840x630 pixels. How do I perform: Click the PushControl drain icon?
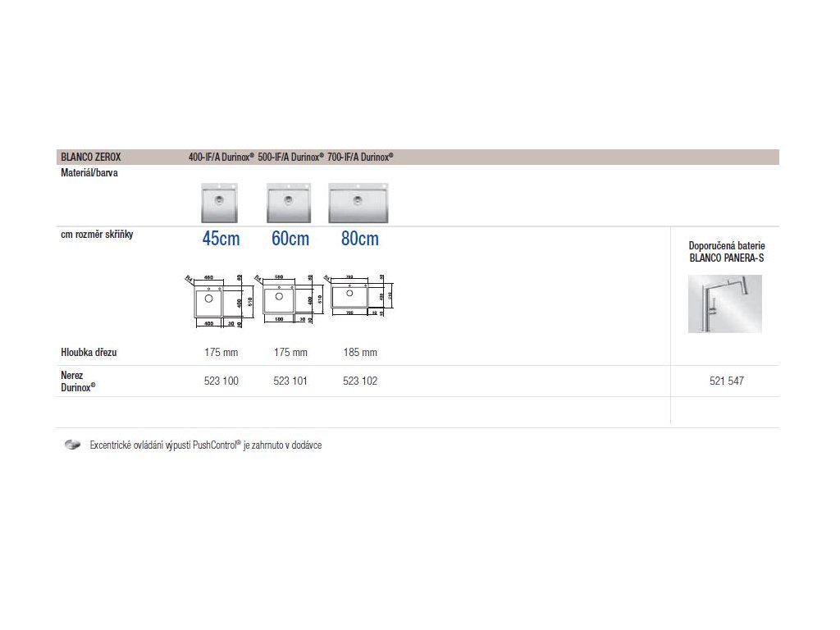72,445
